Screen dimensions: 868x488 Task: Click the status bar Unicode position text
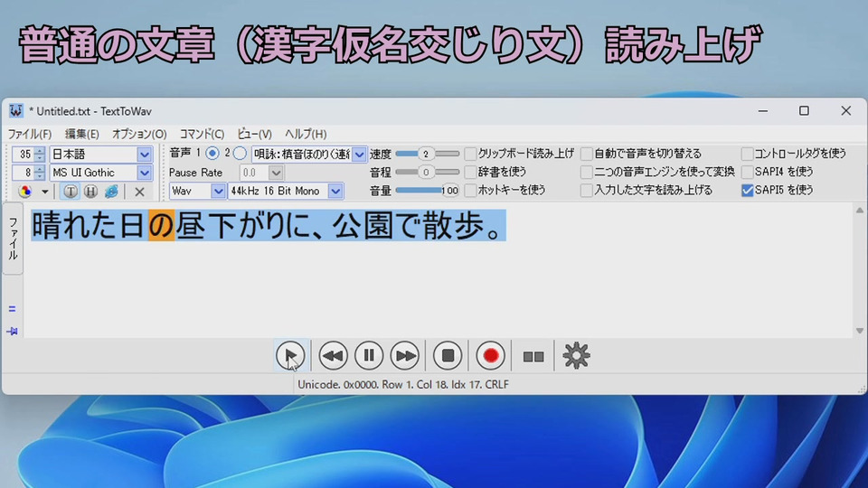click(x=403, y=385)
